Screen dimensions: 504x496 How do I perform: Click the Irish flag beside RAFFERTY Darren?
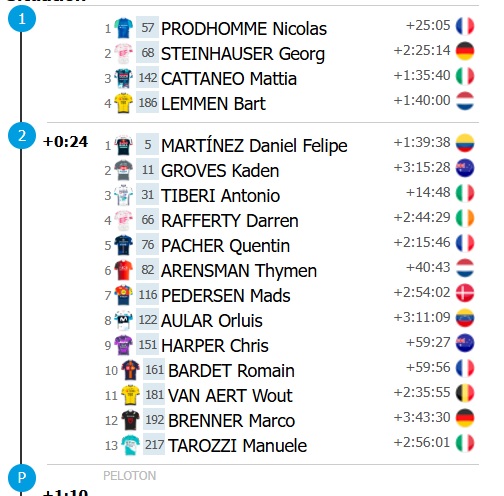465,218
